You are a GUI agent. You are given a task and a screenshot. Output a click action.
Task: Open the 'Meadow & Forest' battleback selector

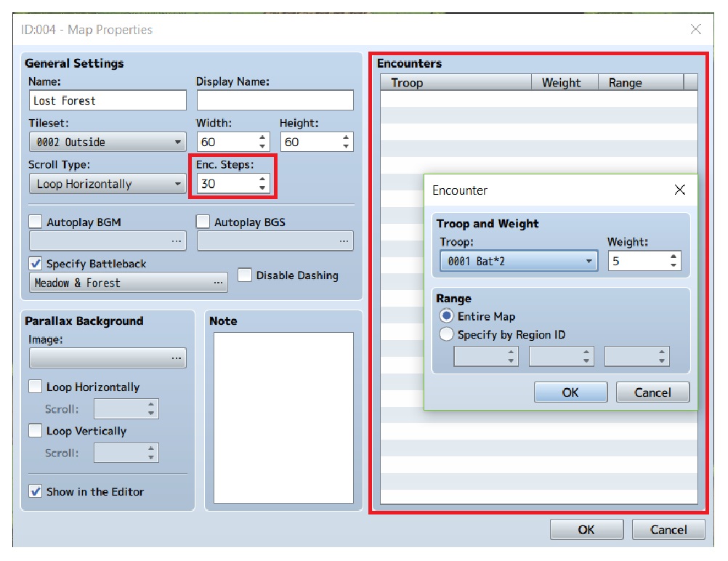pos(129,283)
